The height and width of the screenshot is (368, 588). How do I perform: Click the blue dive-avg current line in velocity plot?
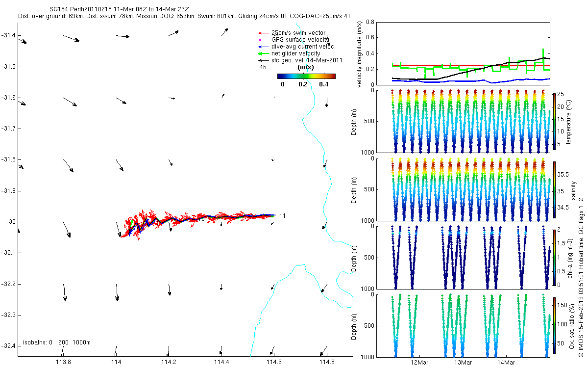point(470,81)
